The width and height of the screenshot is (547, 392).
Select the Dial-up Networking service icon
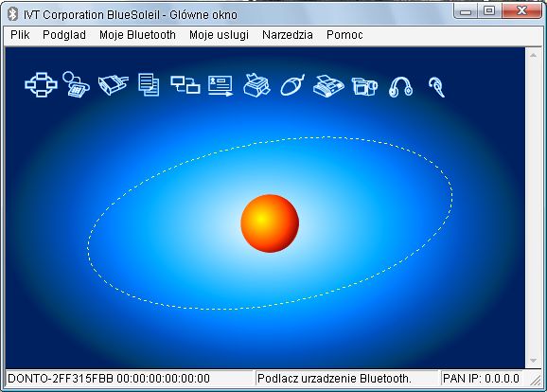pos(76,84)
